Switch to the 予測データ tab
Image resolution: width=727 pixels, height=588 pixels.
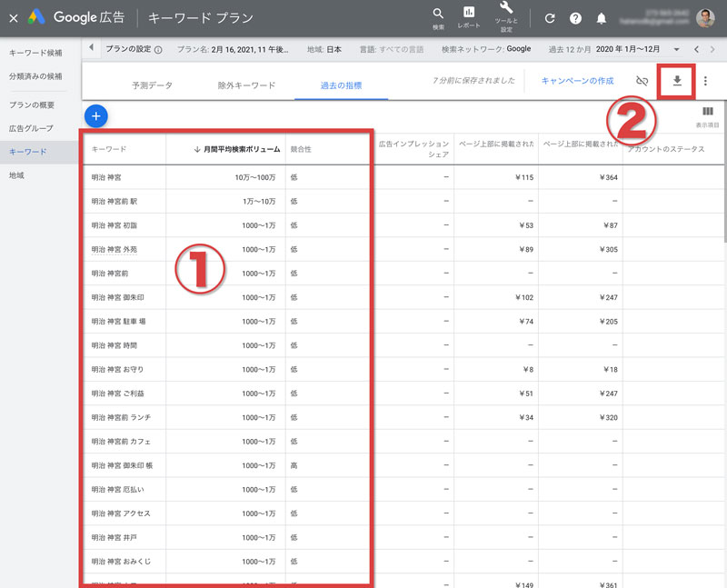(152, 85)
